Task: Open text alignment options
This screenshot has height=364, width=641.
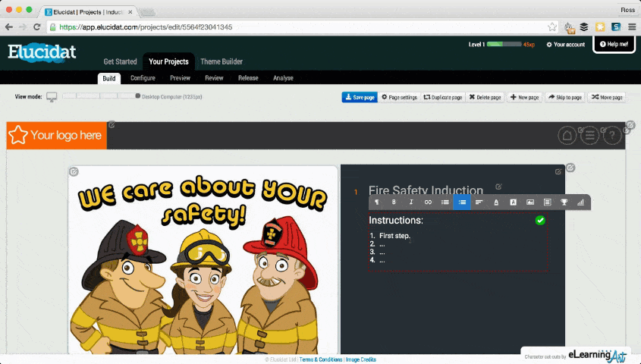Action: click(x=479, y=202)
